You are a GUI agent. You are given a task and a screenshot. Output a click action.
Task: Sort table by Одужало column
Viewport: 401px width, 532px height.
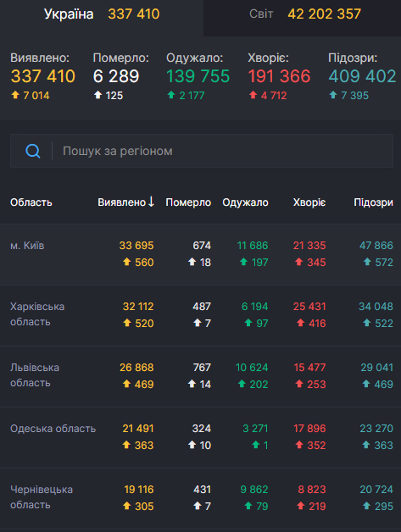245,202
